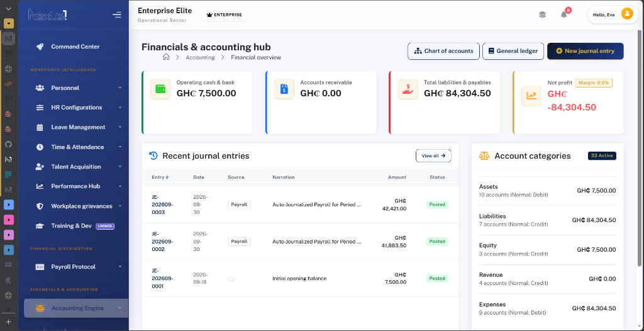Click the ENTERPRISE plan badge

click(x=225, y=15)
